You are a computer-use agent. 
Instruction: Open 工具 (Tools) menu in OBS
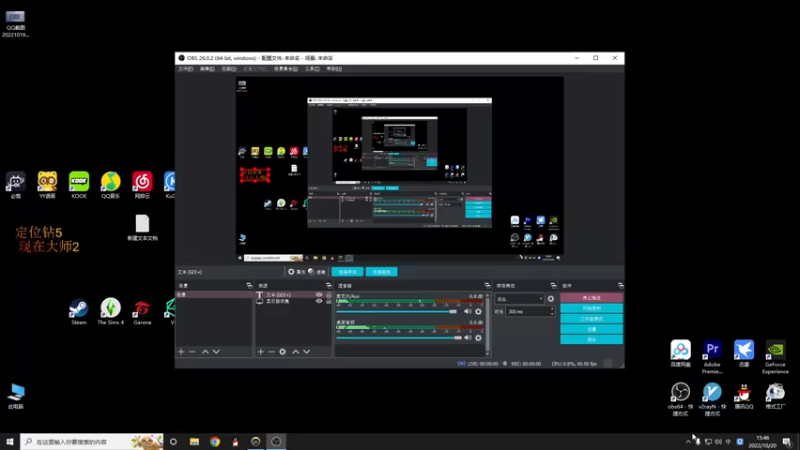point(312,69)
